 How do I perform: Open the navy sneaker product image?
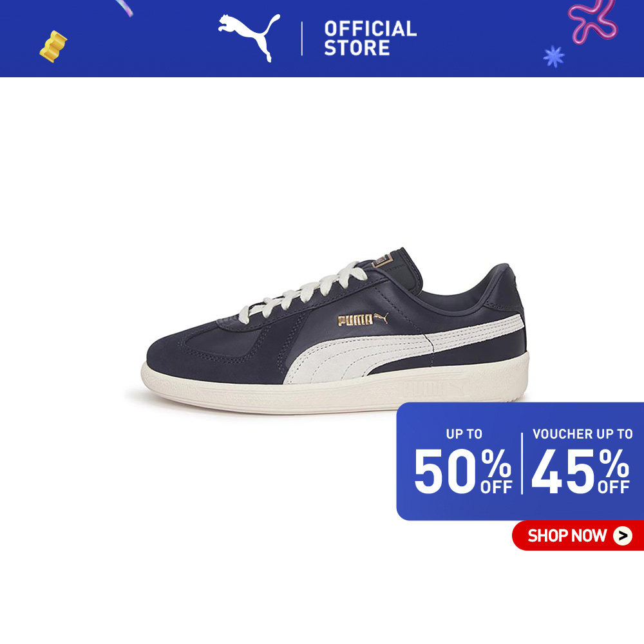point(335,330)
